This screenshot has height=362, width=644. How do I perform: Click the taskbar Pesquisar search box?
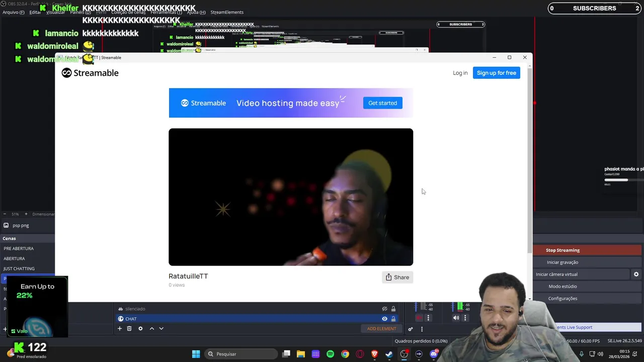[242, 354]
